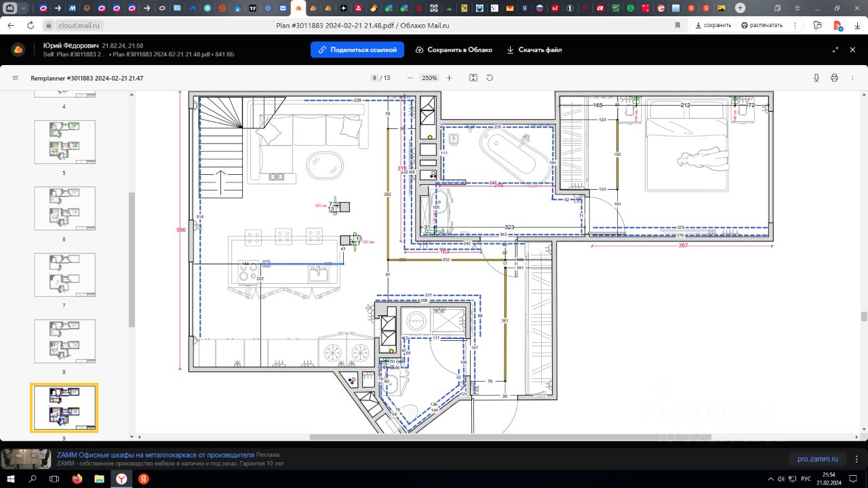
Task: Print the PDF with printer icon
Action: click(834, 78)
